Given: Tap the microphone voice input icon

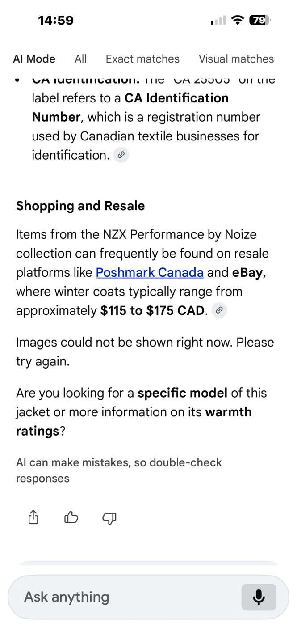Looking at the screenshot, I should point(259,597).
